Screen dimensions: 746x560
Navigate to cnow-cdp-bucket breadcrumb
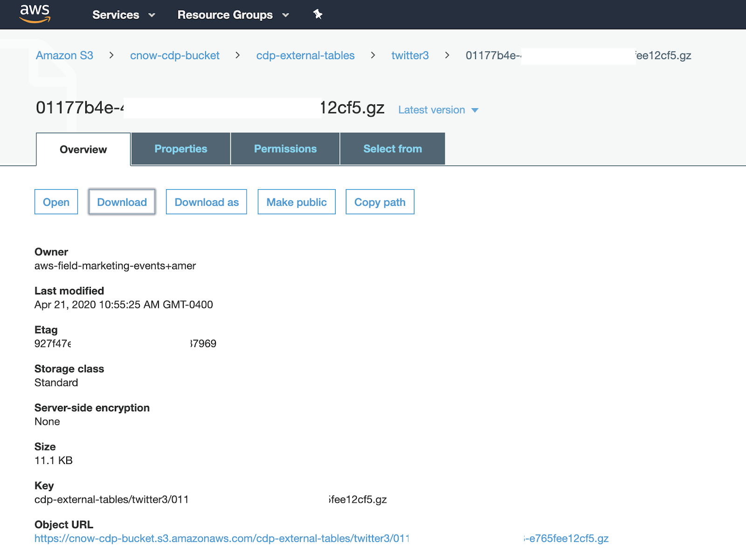click(174, 55)
